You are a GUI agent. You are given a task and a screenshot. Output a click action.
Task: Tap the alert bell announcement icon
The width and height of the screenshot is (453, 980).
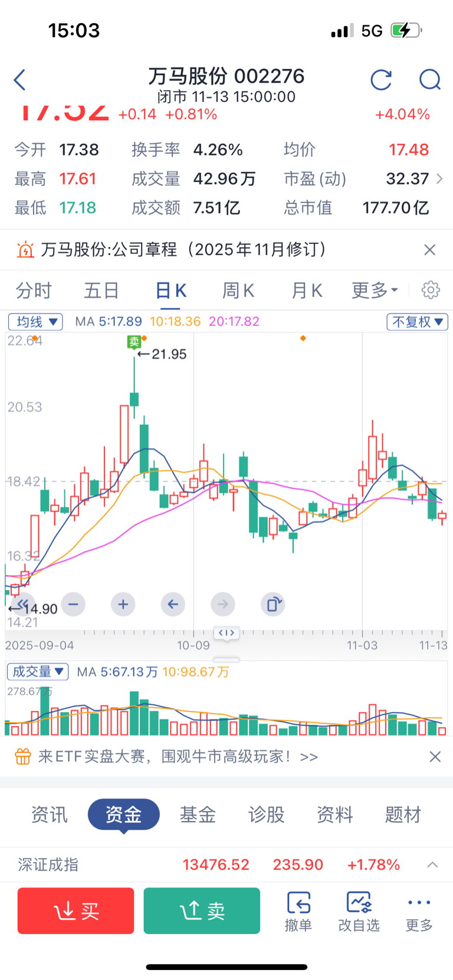point(25,250)
